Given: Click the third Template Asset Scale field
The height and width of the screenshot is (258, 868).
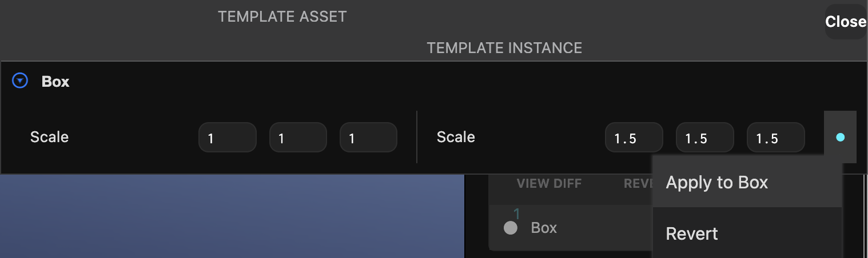Looking at the screenshot, I should (x=368, y=138).
